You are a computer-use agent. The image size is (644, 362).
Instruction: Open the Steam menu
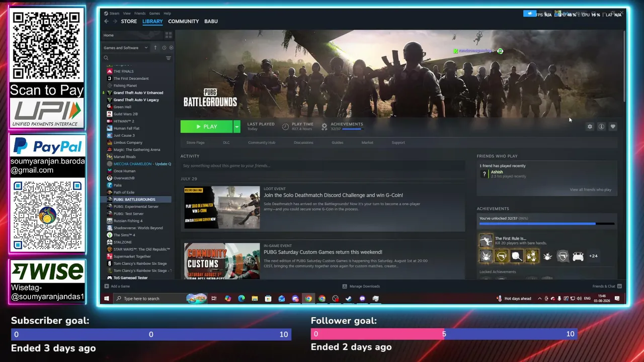click(x=115, y=14)
